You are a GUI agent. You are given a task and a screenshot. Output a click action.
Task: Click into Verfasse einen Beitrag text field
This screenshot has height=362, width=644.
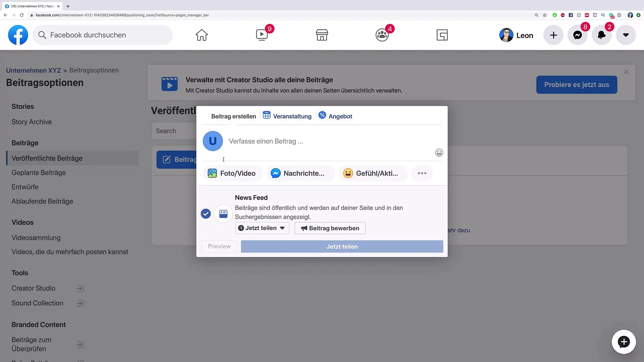329,141
